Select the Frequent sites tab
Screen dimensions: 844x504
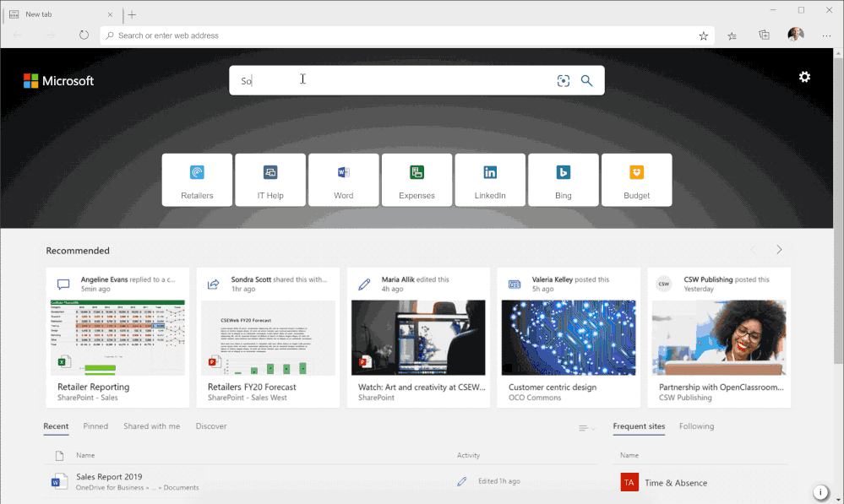pyautogui.click(x=639, y=426)
